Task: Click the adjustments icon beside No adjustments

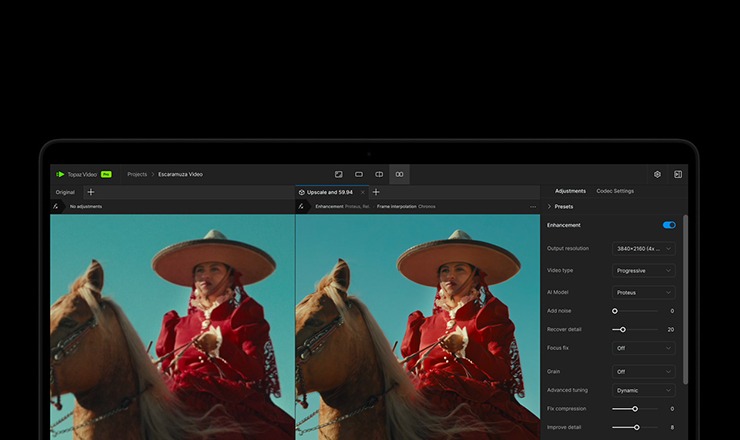Action: tap(56, 206)
